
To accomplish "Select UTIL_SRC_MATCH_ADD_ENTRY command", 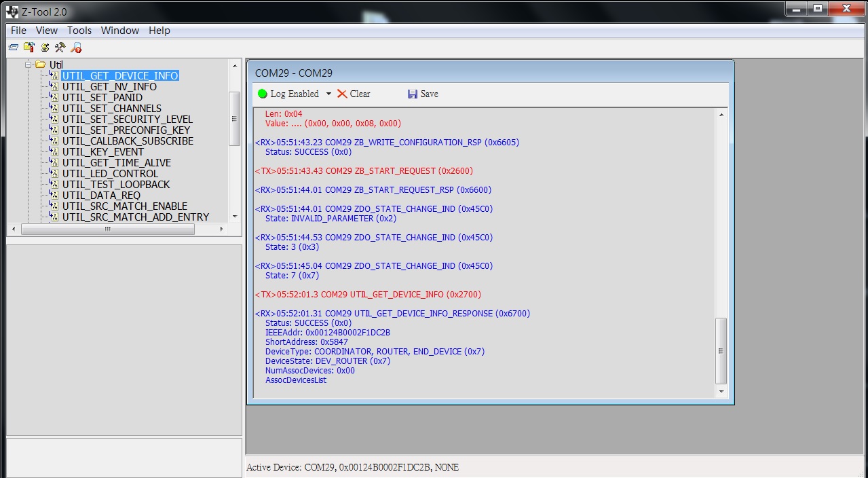I will 136,217.
